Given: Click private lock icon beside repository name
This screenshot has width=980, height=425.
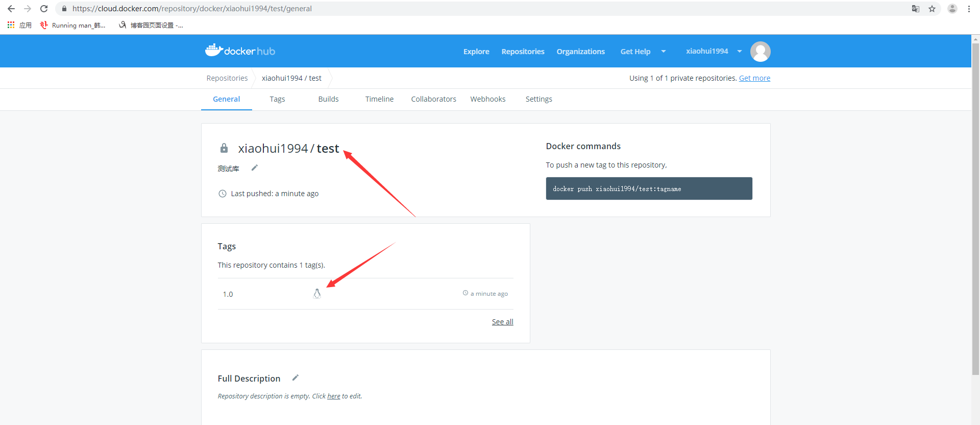Looking at the screenshot, I should [x=224, y=148].
